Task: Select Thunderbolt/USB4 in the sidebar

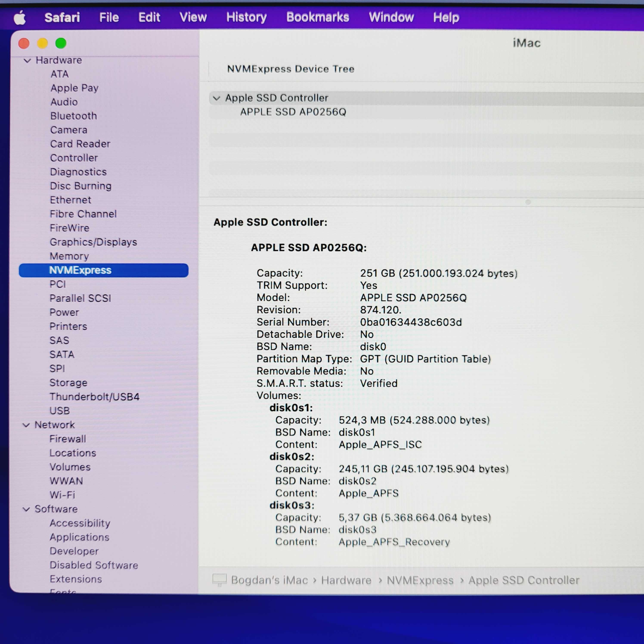Action: (95, 397)
